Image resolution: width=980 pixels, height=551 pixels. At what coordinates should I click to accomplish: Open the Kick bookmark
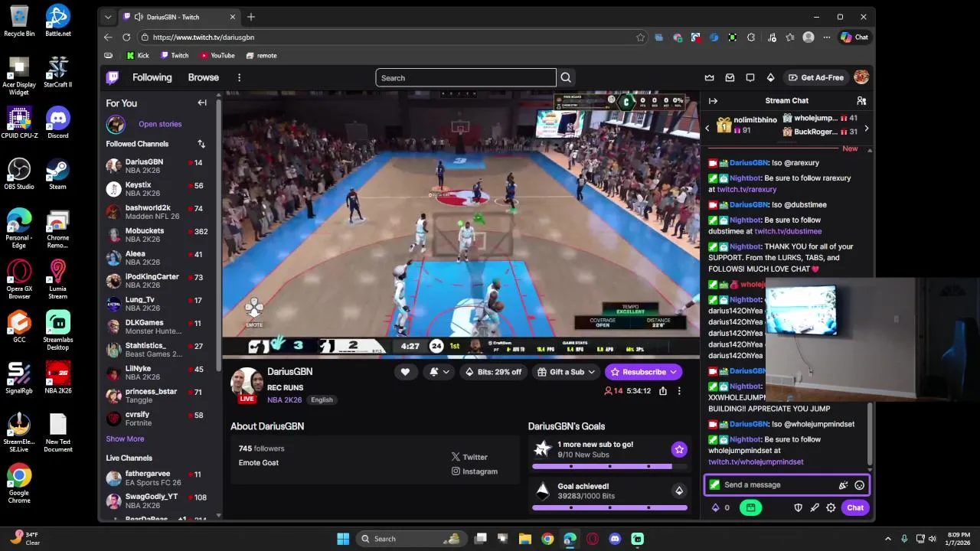click(138, 55)
